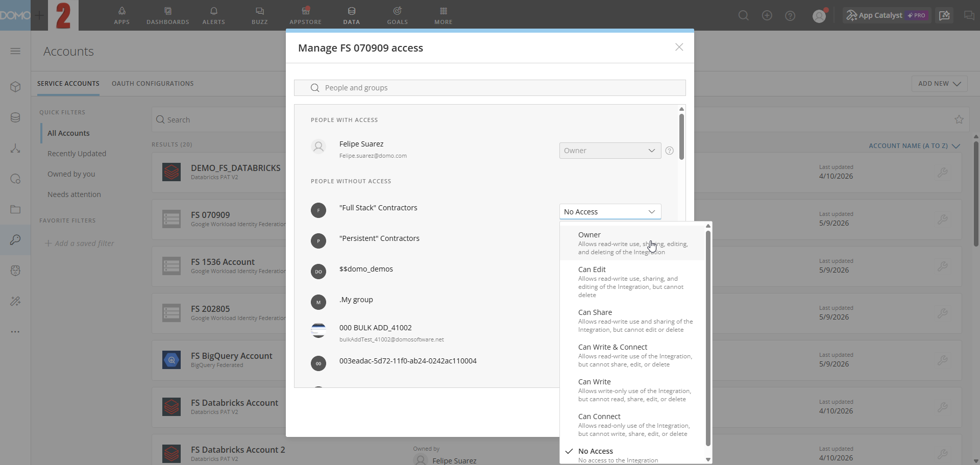Click the plus circle add icon in the header
This screenshot has height=465, width=980.
click(767, 16)
